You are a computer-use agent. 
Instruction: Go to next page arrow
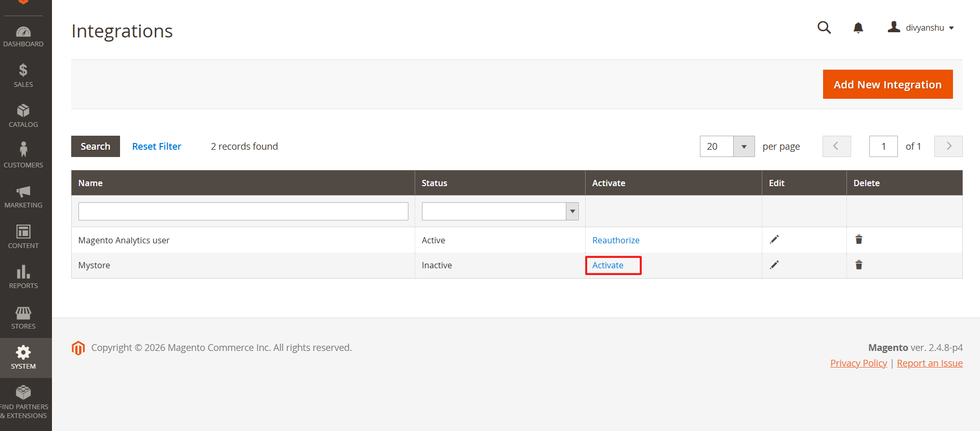pyautogui.click(x=948, y=147)
